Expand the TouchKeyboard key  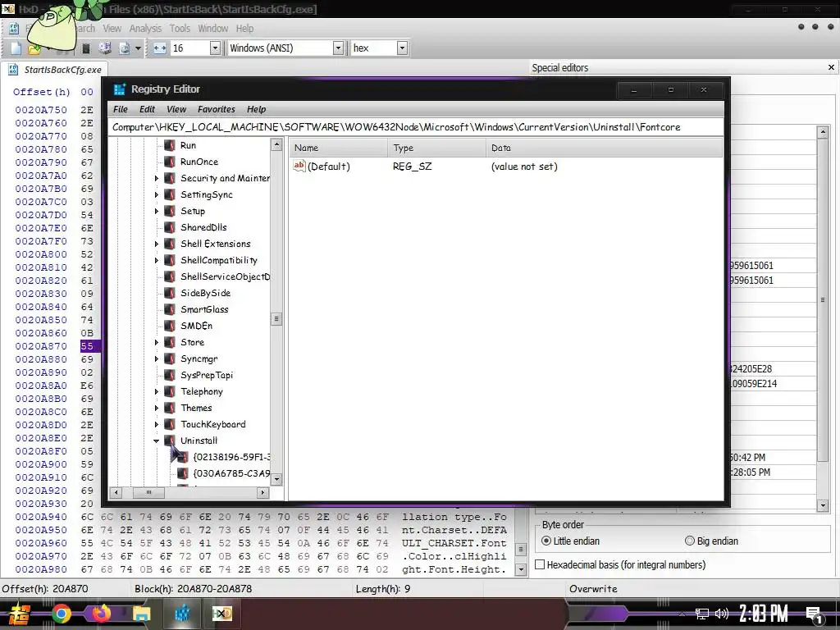pyautogui.click(x=157, y=424)
